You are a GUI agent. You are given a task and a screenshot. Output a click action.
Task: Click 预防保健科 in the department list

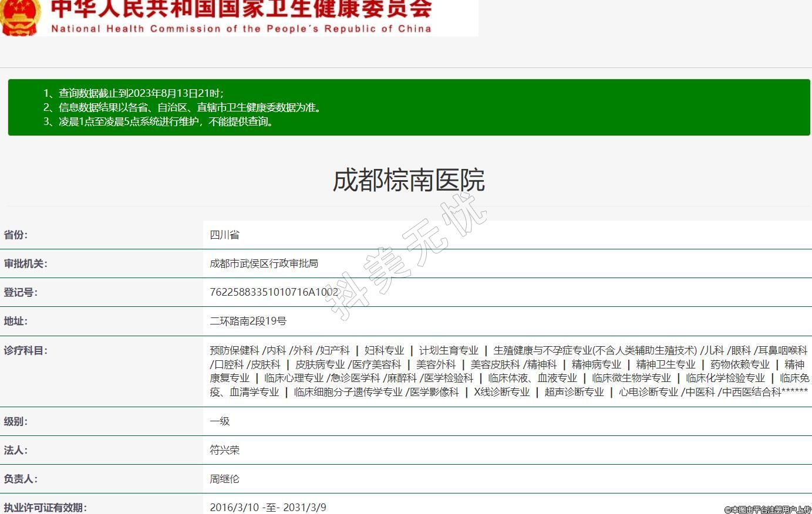click(234, 350)
